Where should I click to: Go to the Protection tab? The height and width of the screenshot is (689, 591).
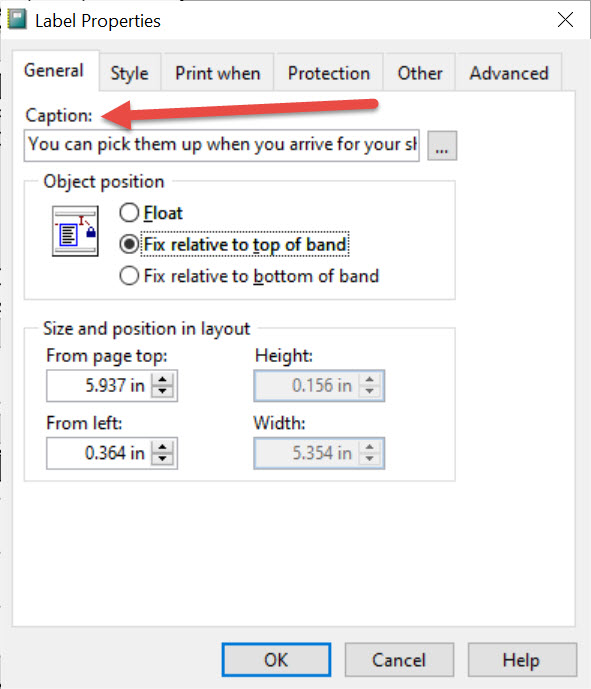tap(329, 73)
